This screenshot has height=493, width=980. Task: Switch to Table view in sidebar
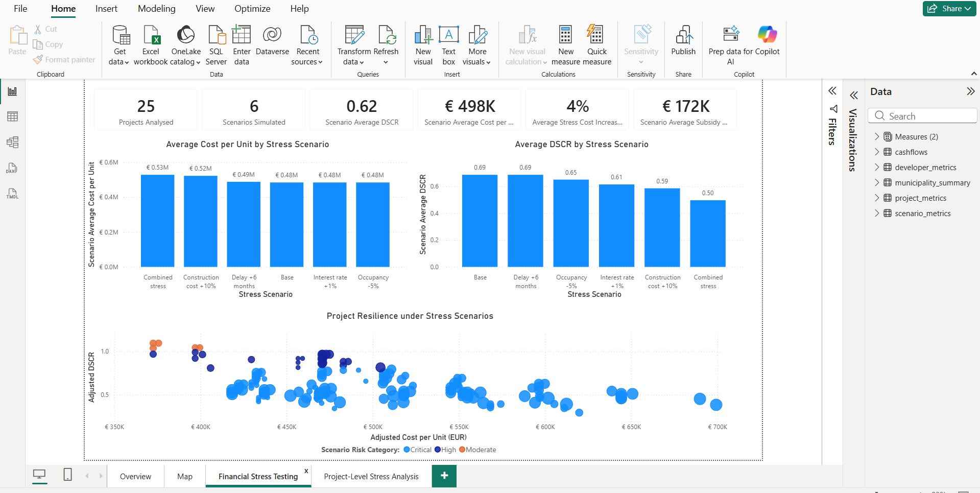[x=12, y=116]
